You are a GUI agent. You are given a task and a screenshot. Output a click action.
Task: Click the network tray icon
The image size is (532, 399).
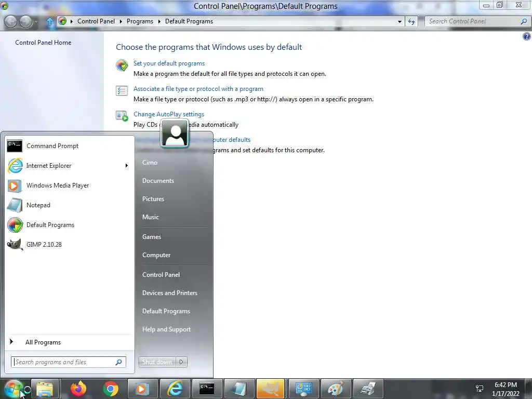(x=480, y=389)
